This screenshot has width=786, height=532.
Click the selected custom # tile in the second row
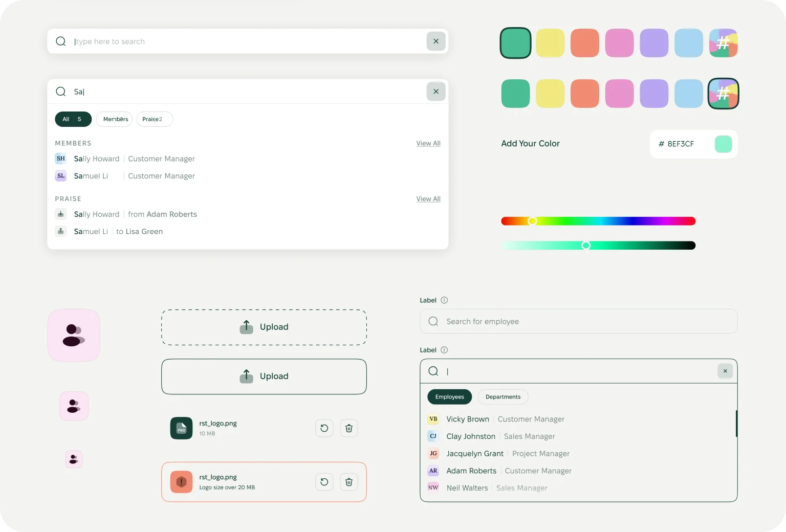click(x=723, y=94)
